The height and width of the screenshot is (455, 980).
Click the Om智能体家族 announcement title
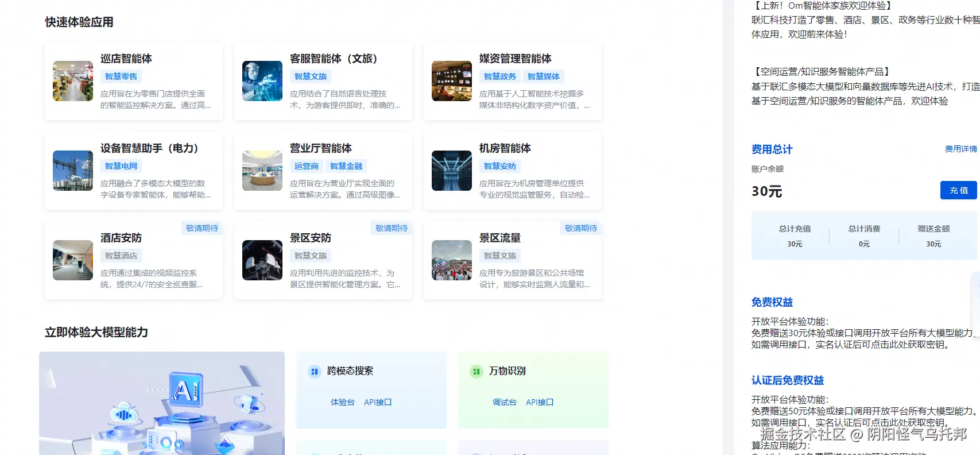(x=823, y=6)
